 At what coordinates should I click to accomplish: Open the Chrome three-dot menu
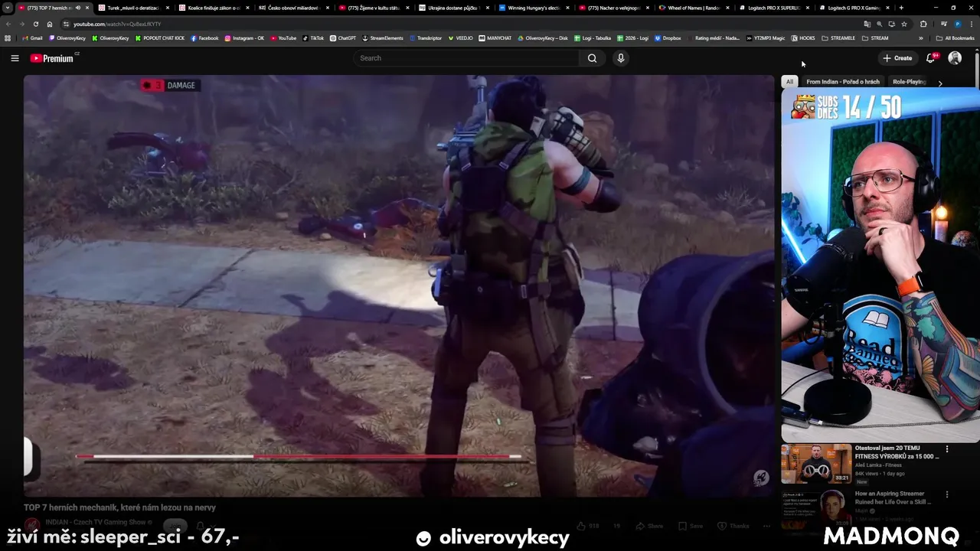(971, 24)
